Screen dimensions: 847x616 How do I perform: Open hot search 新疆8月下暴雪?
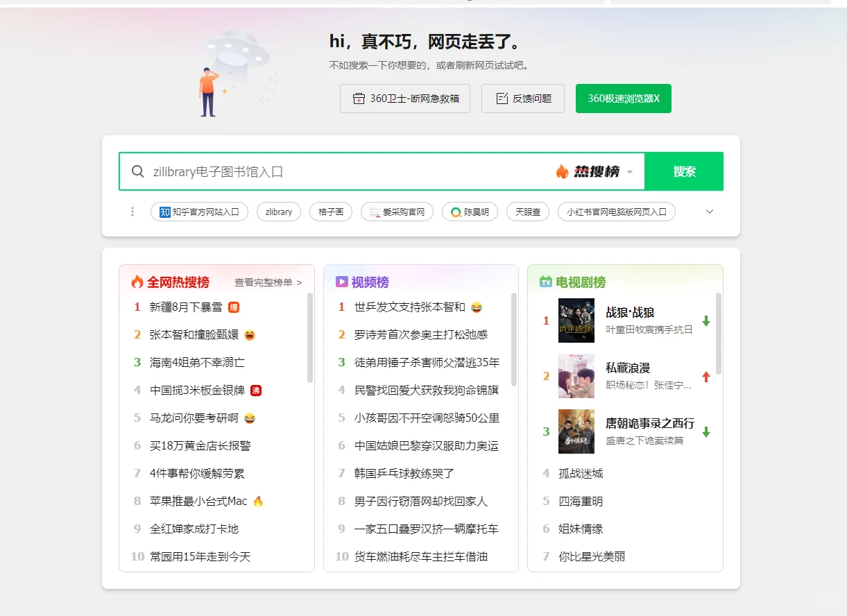(x=186, y=307)
